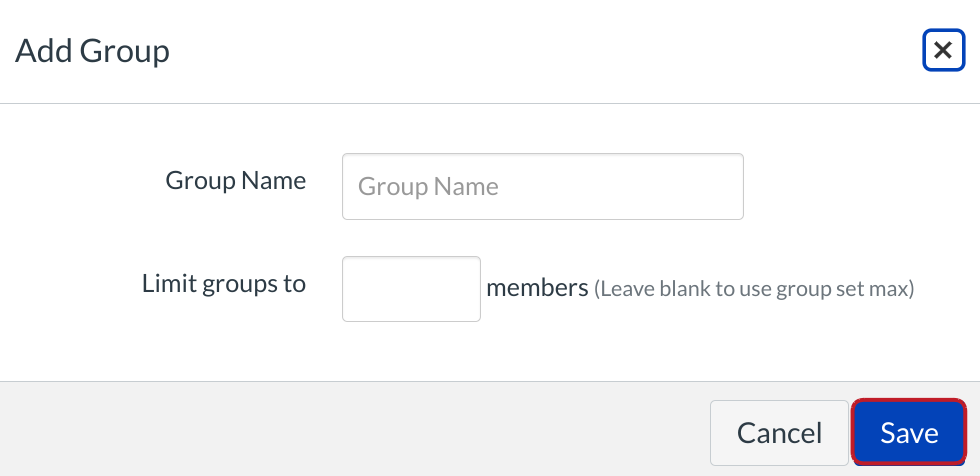Focus the member limit number box
This screenshot has height=476, width=980.
pos(411,289)
